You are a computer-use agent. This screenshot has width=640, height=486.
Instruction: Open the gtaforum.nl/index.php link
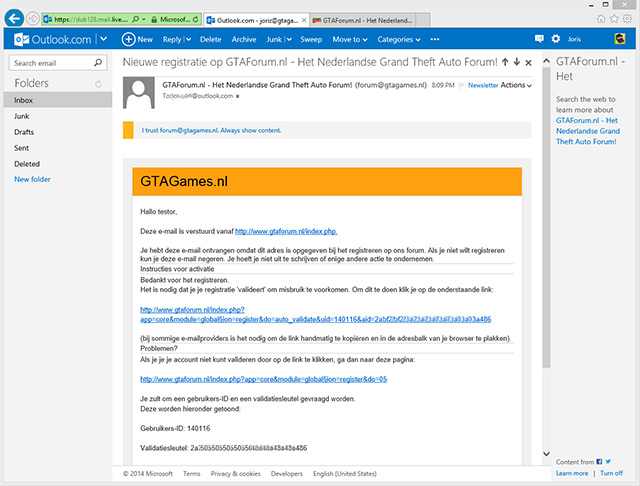pos(286,231)
